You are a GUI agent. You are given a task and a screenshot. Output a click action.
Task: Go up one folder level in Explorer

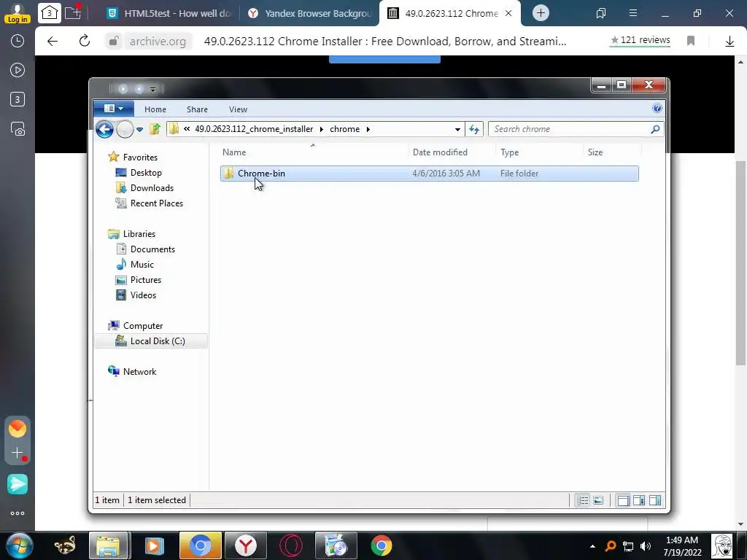tap(155, 129)
